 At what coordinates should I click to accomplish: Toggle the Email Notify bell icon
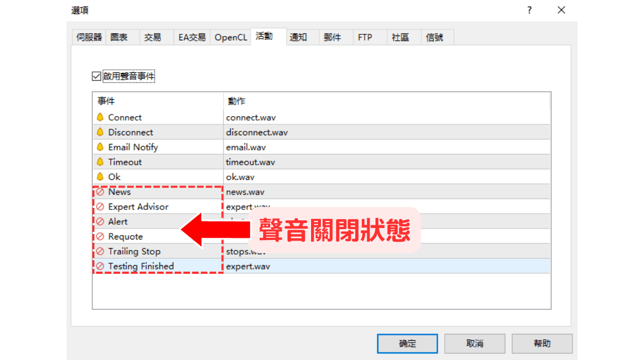coord(100,147)
